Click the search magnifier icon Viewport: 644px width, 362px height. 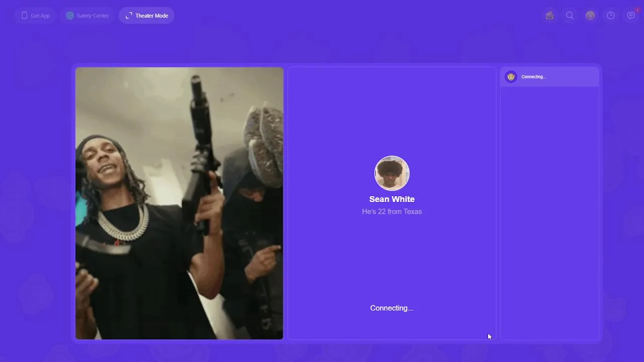570,16
